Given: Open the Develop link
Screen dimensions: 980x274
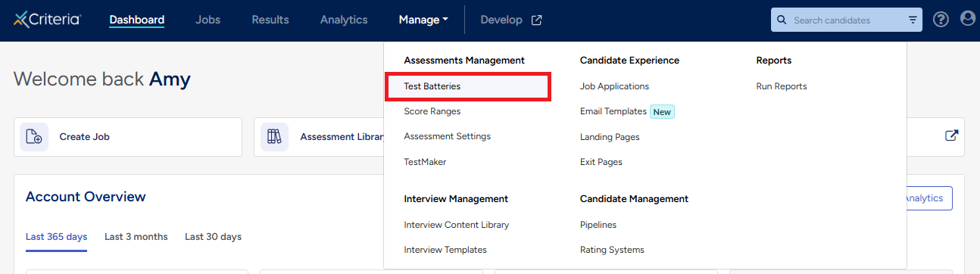Looking at the screenshot, I should (x=511, y=20).
